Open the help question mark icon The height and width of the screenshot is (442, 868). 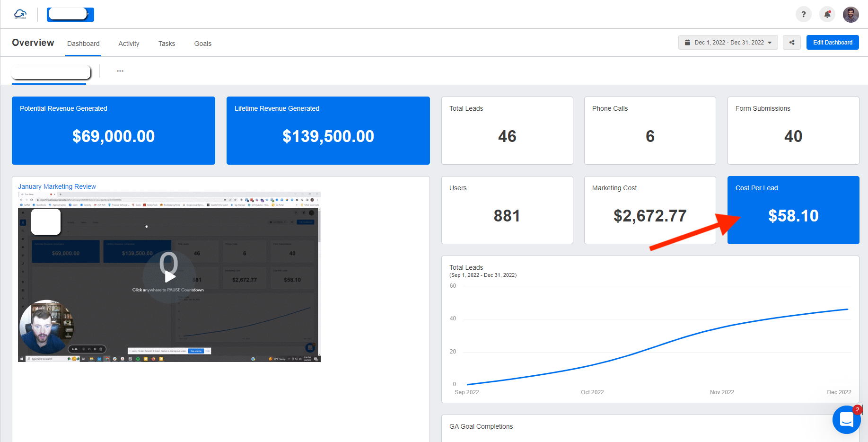pyautogui.click(x=803, y=14)
